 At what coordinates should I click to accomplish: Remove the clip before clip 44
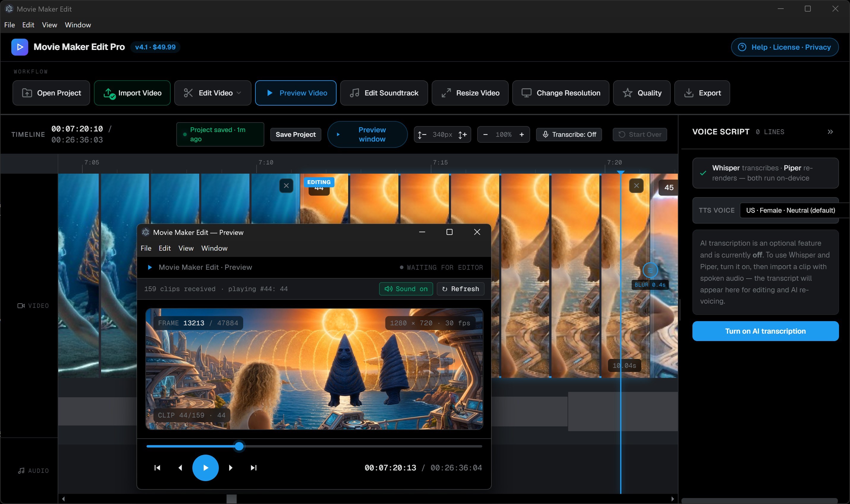[x=286, y=186]
